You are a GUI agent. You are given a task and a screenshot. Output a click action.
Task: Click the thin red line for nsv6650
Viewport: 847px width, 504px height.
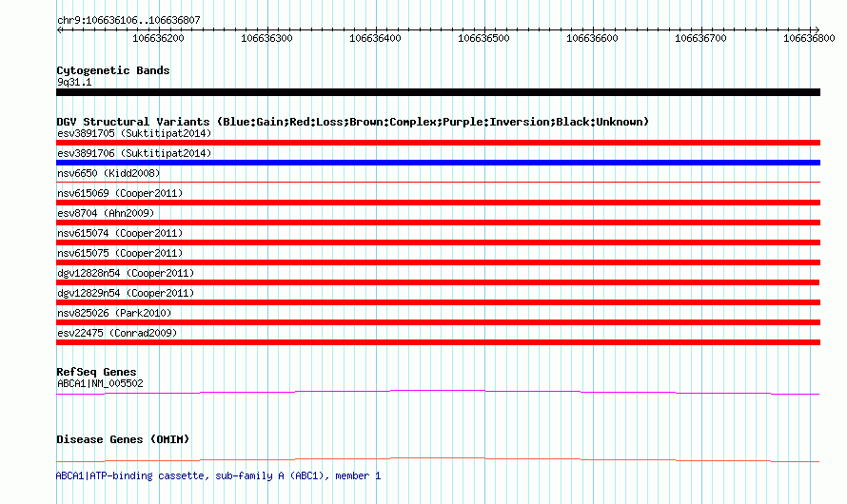438,183
